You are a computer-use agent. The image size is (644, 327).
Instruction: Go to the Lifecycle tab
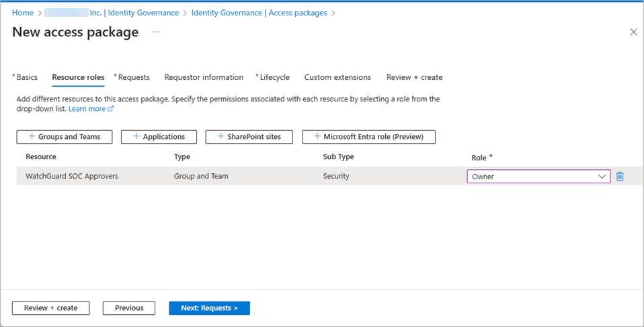(x=274, y=77)
